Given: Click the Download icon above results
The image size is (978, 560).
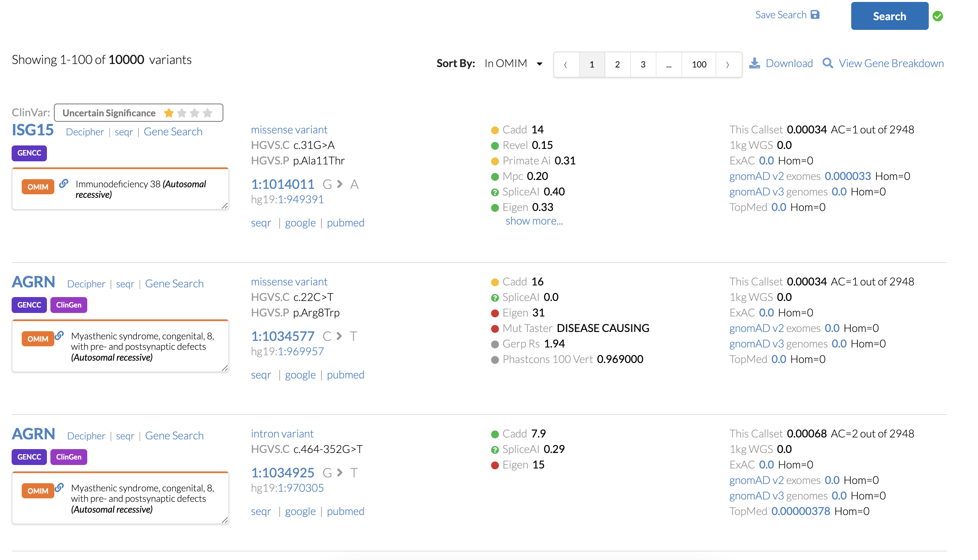Looking at the screenshot, I should (754, 63).
